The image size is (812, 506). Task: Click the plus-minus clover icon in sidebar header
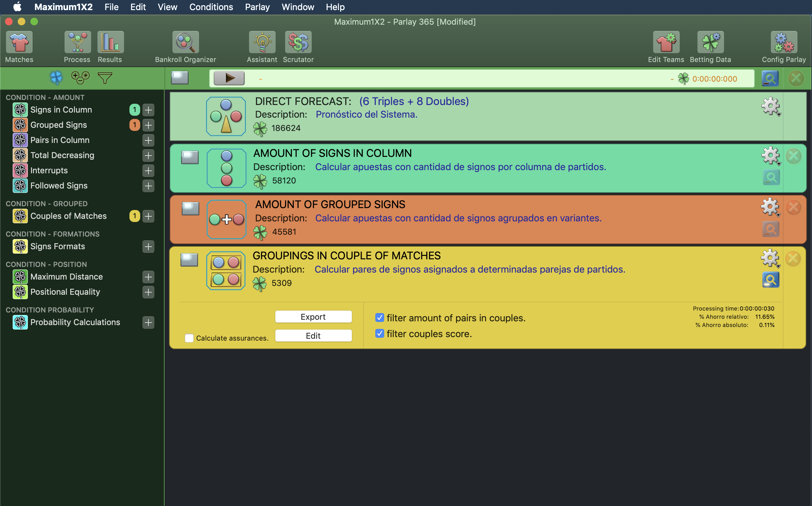(80, 78)
